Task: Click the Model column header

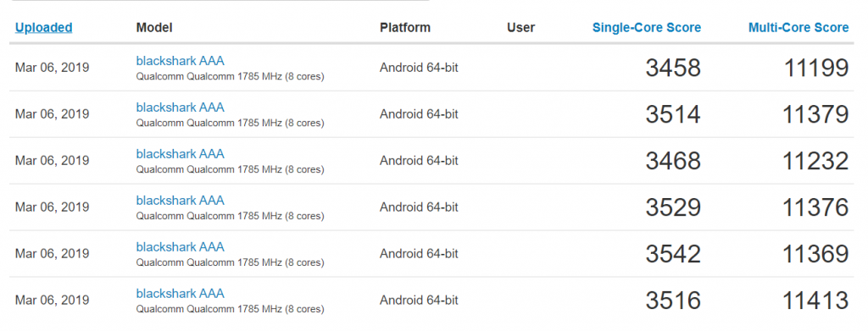Action: click(x=154, y=28)
